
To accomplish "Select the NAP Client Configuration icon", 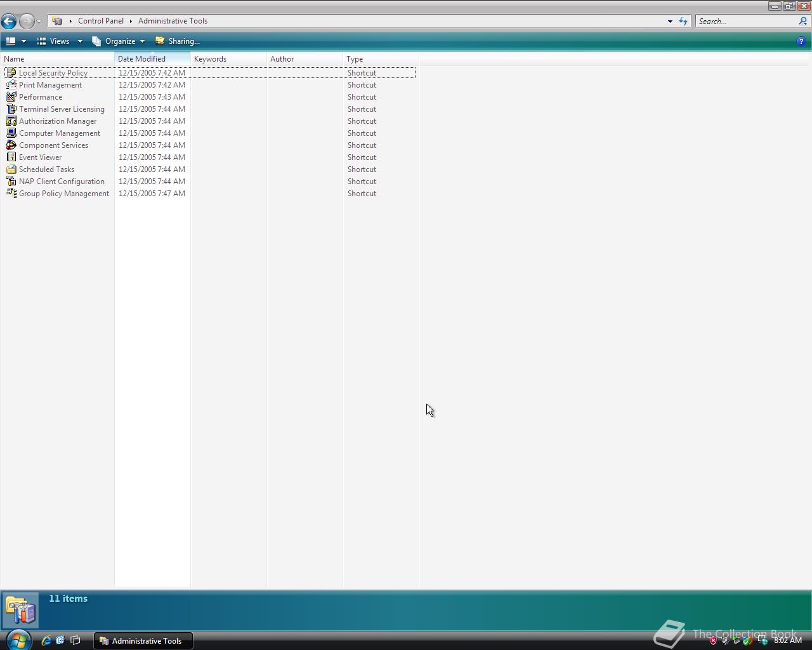I will tap(11, 182).
